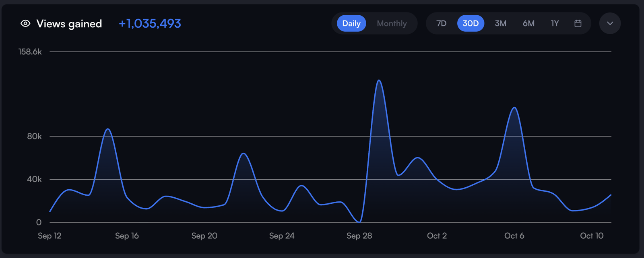Click the Views gained title

[69, 24]
